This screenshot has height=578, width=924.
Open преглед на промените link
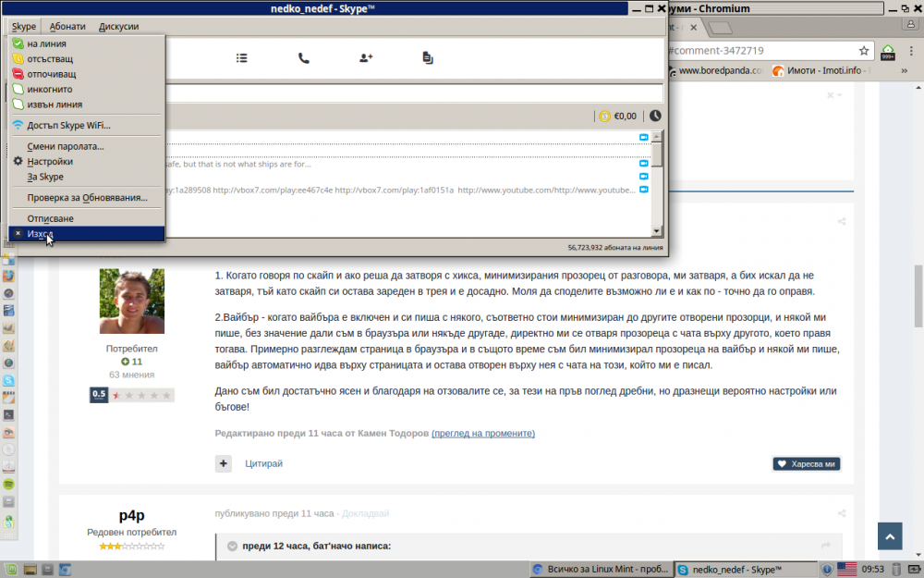tap(483, 433)
